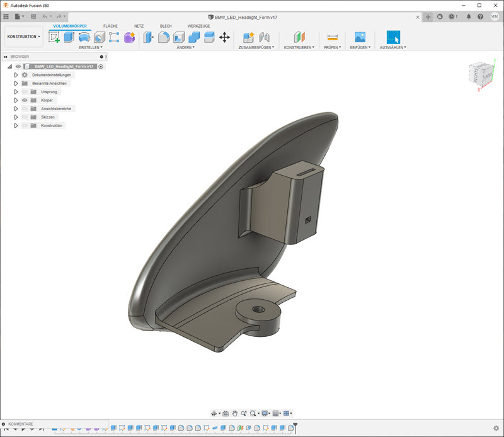Select the Fillet tool icon
The height and width of the screenshot is (437, 504).
point(163,37)
